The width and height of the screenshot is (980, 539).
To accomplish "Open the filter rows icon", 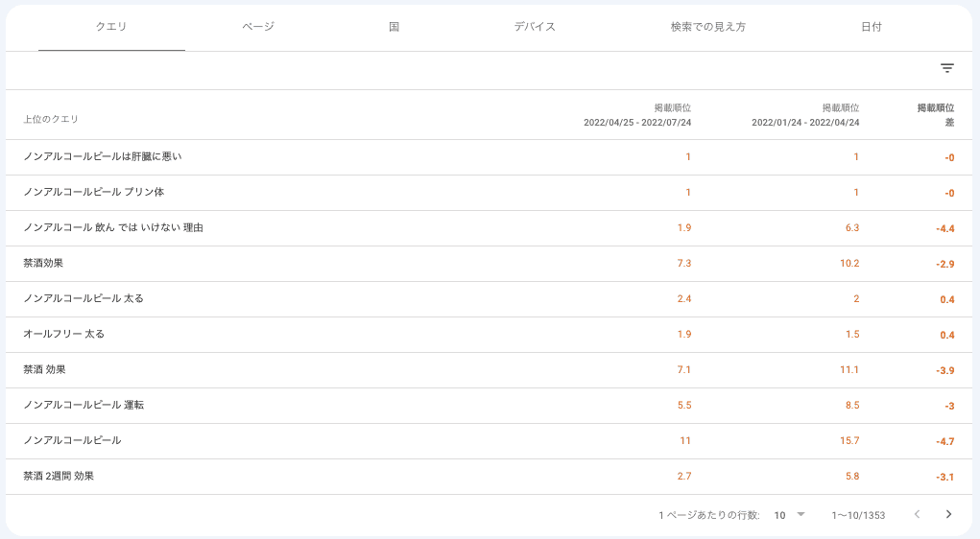I will [x=946, y=68].
